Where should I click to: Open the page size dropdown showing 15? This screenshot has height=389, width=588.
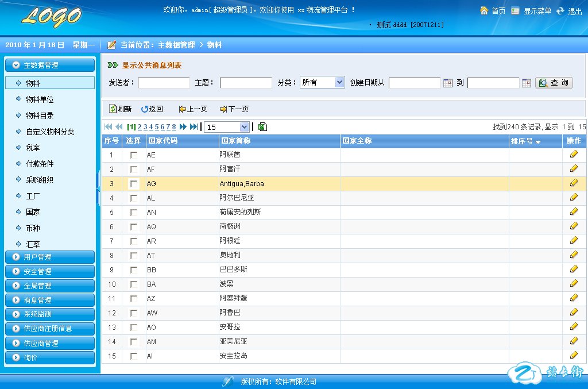pyautogui.click(x=227, y=127)
